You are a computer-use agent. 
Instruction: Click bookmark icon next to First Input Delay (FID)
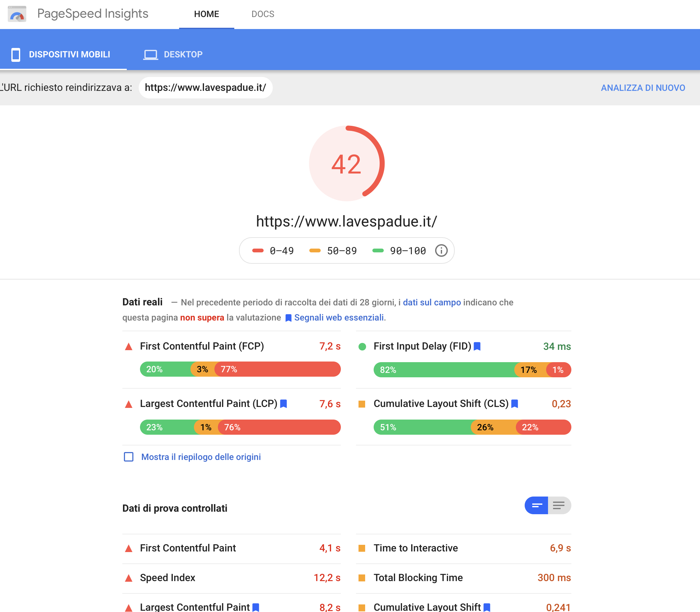coord(477,346)
